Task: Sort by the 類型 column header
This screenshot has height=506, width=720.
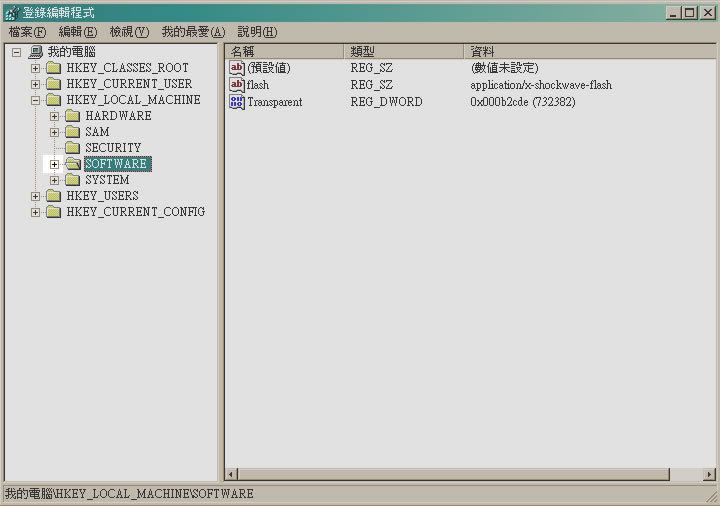Action: click(x=403, y=51)
